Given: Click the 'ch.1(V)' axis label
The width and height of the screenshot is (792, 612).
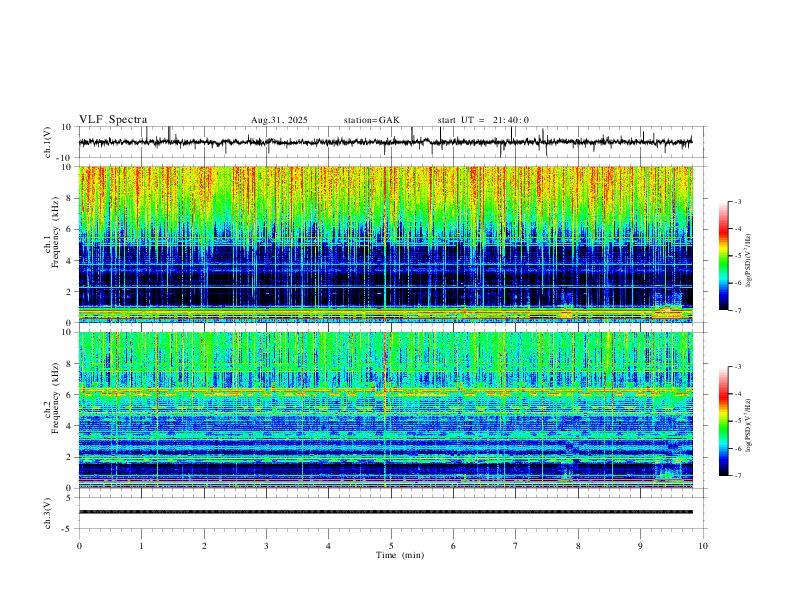Looking at the screenshot, I should coord(47,142).
